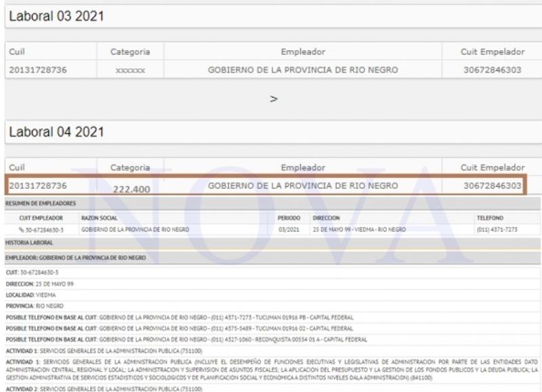Select 30672846303 in the Laboral 03 row
The height and width of the screenshot is (392, 542).
click(493, 70)
